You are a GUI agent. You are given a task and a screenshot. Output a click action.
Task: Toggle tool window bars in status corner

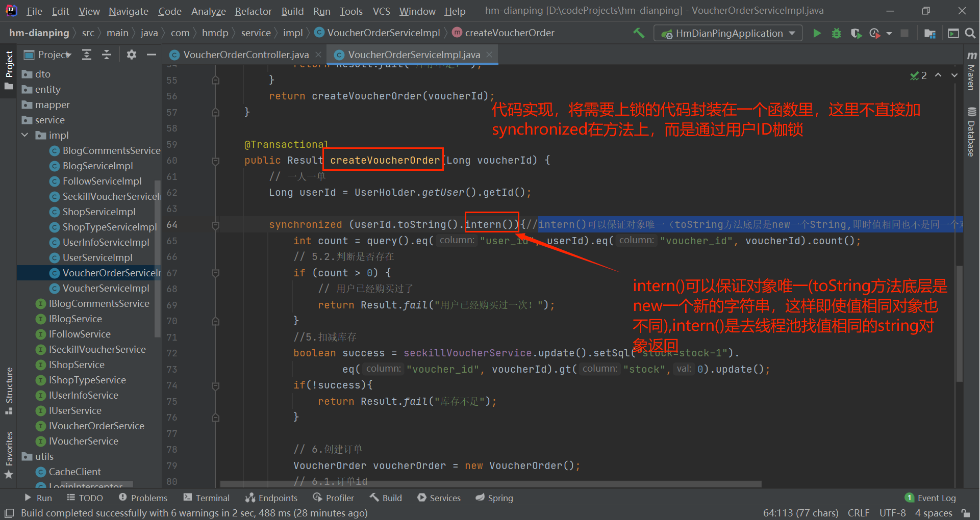click(9, 513)
